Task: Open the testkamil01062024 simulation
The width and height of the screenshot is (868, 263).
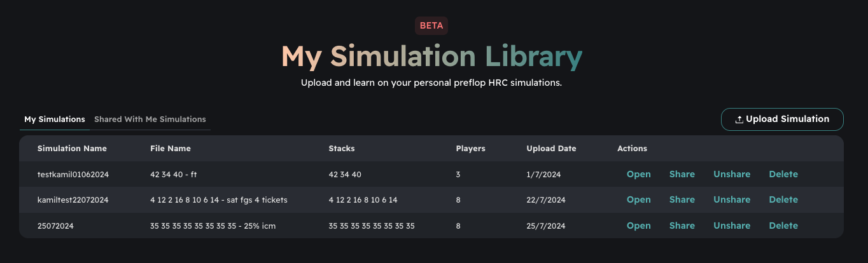Action: pos(638,174)
